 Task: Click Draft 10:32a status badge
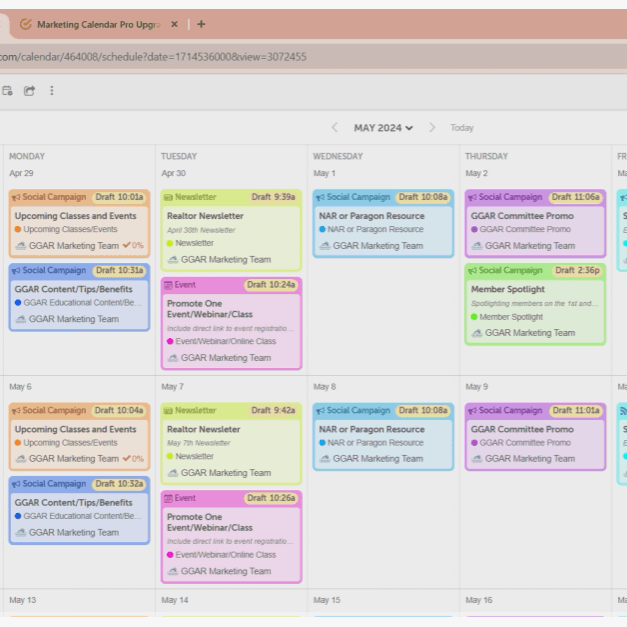click(x=119, y=484)
